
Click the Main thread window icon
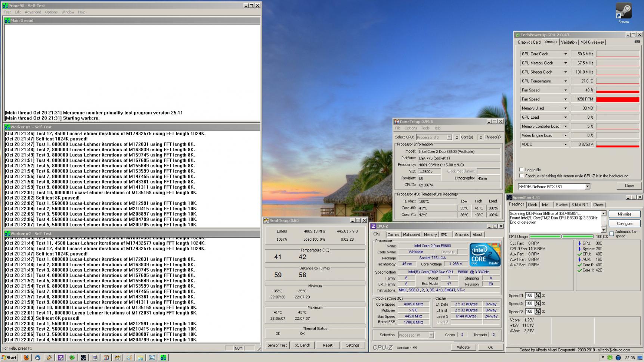[7, 21]
